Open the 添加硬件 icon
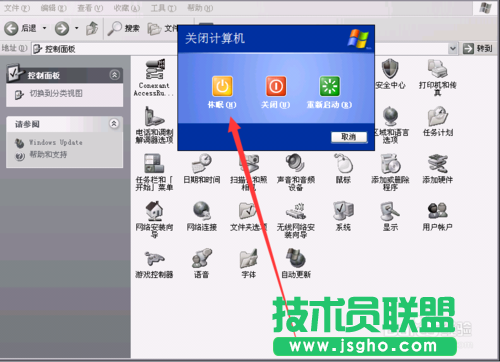500x362 pixels. click(438, 169)
